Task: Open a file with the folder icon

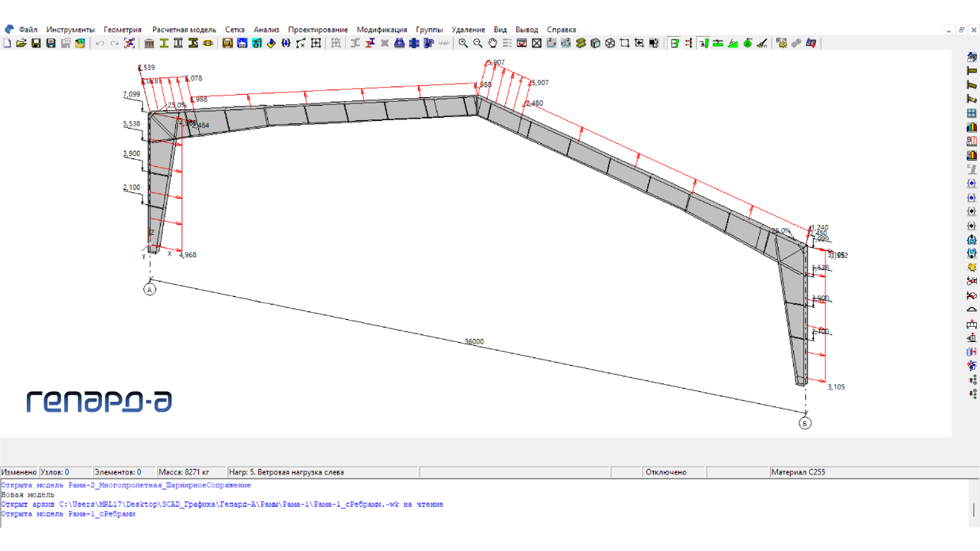Action: (x=21, y=44)
